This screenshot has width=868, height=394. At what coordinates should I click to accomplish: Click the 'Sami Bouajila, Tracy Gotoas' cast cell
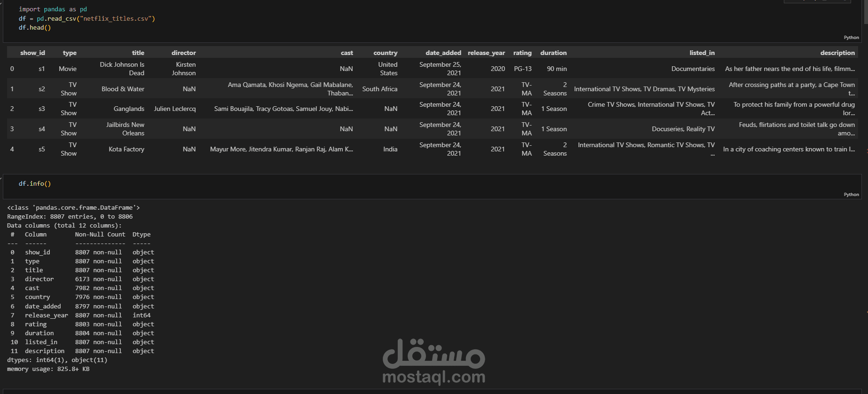[x=284, y=109]
